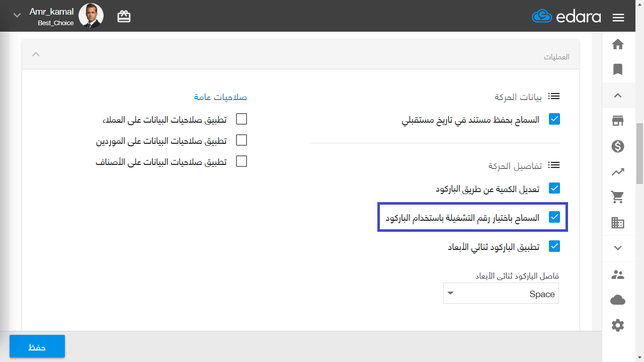644x362 pixels.
Task: Toggle تطبيق الباركود ثنائي الأبعاد checkbox
Action: tap(554, 246)
